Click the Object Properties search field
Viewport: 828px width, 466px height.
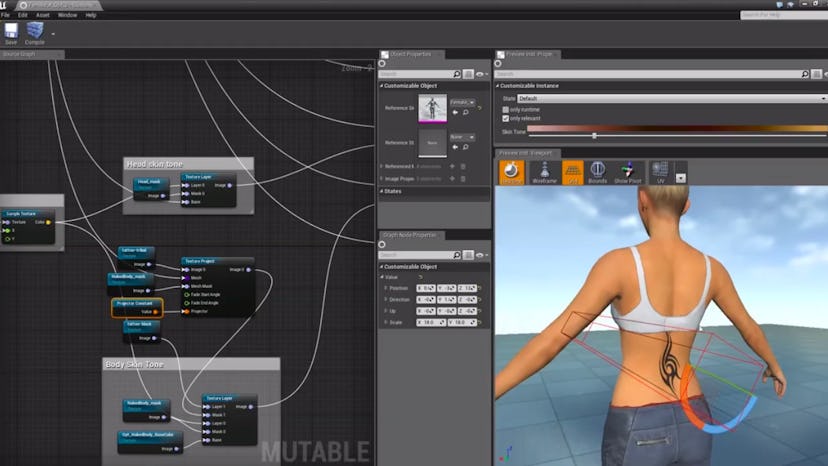[x=420, y=74]
